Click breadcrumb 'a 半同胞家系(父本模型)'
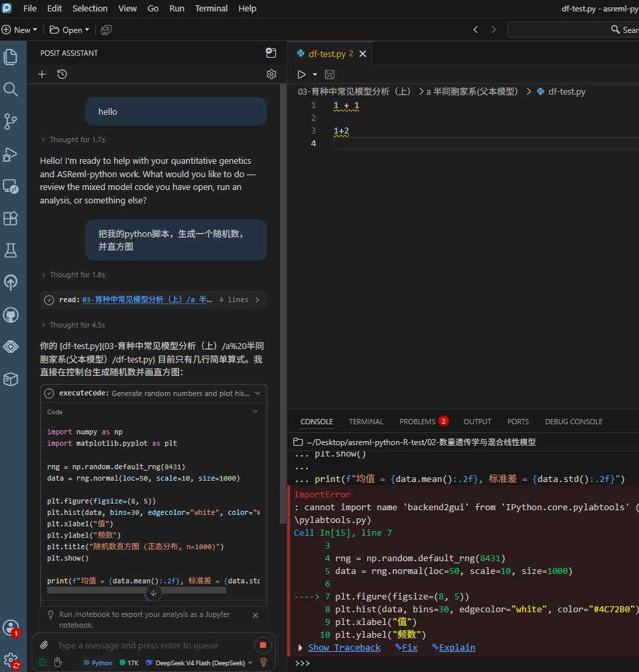The height and width of the screenshot is (672, 639). (x=472, y=91)
